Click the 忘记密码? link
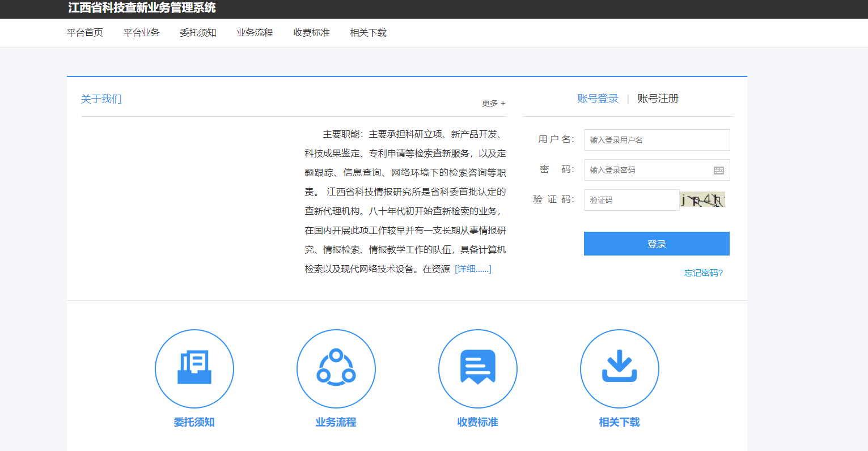Screen dimensions: 868x451 (704, 273)
